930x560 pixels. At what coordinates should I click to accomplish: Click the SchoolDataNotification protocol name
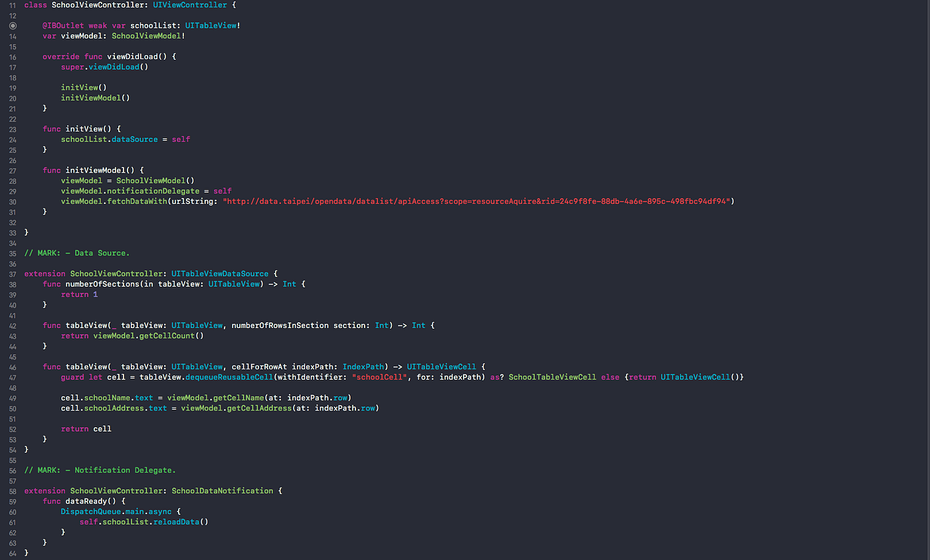pyautogui.click(x=223, y=490)
